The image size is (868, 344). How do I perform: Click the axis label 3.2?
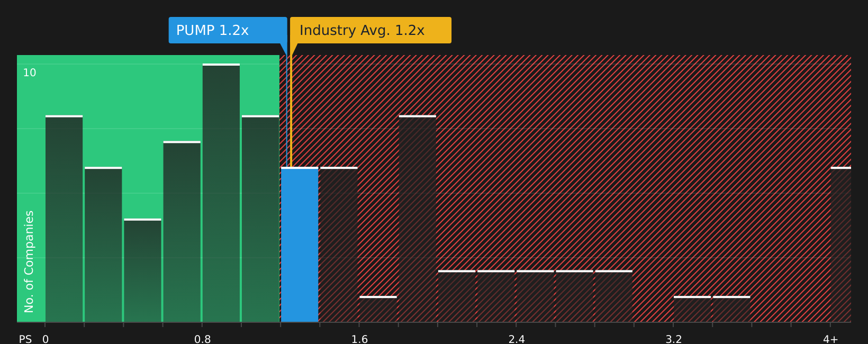tap(674, 339)
